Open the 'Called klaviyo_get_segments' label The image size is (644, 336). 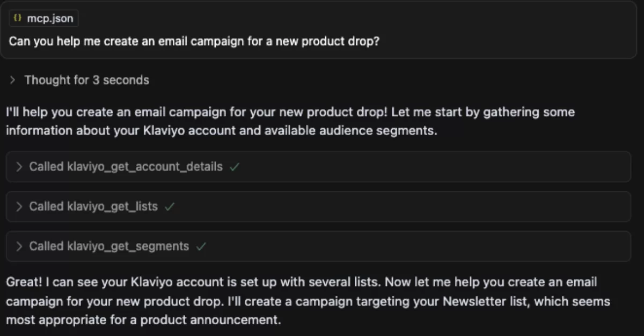click(109, 247)
